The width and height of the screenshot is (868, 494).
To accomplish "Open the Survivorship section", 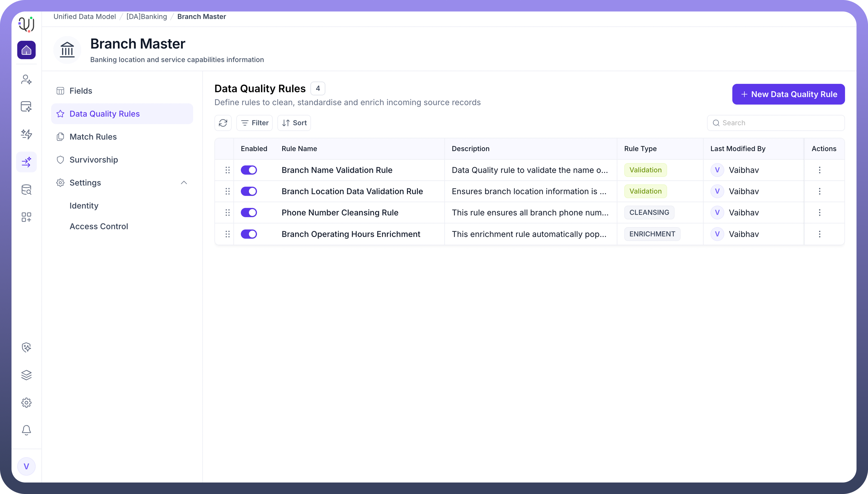I will [x=94, y=160].
